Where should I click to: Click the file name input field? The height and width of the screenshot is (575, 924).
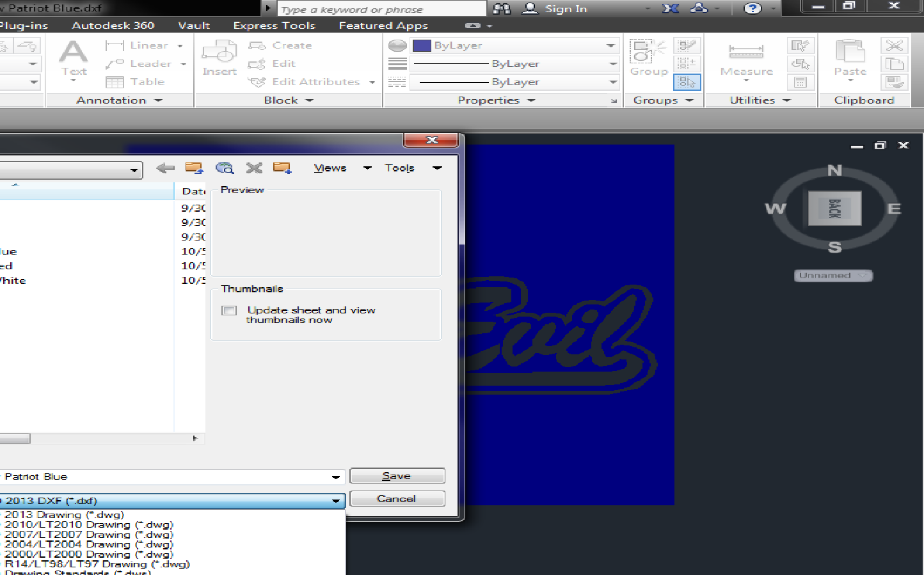(171, 477)
